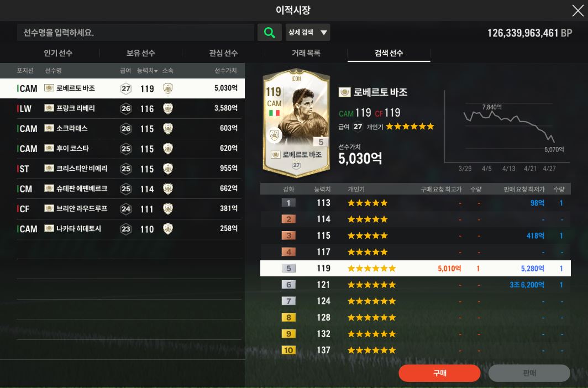Click the 로베르토 바조 player card thumbnail
The height and width of the screenshot is (388, 588).
click(x=296, y=123)
